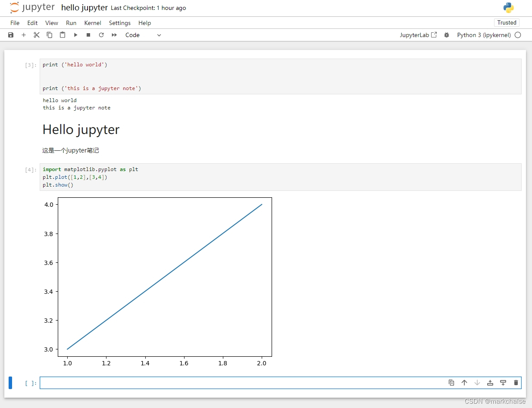Copy the selected cell in the toolbar
Viewport: 532px width, 408px height.
(50, 35)
